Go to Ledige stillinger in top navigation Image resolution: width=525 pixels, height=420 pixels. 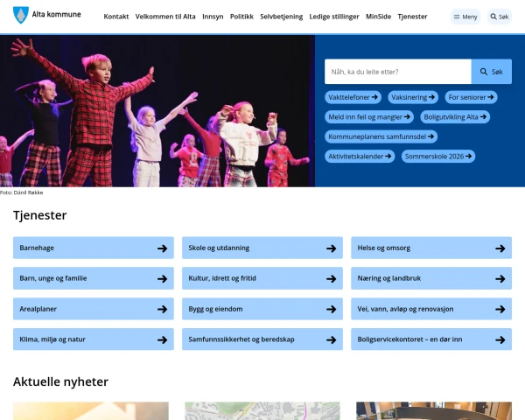coord(334,17)
